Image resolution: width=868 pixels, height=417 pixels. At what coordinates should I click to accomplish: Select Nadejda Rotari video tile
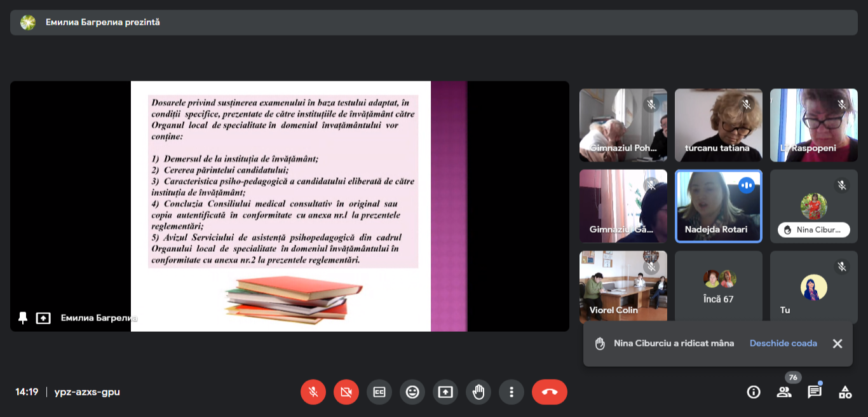click(718, 206)
